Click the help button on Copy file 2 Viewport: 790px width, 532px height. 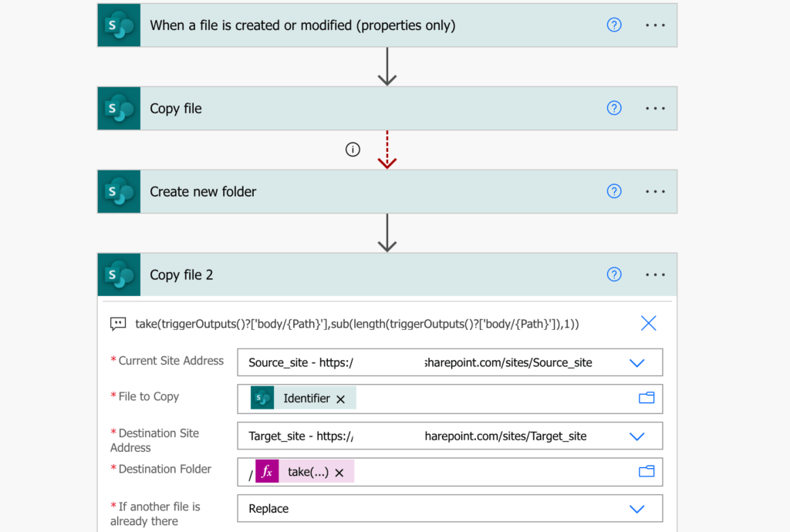point(614,274)
